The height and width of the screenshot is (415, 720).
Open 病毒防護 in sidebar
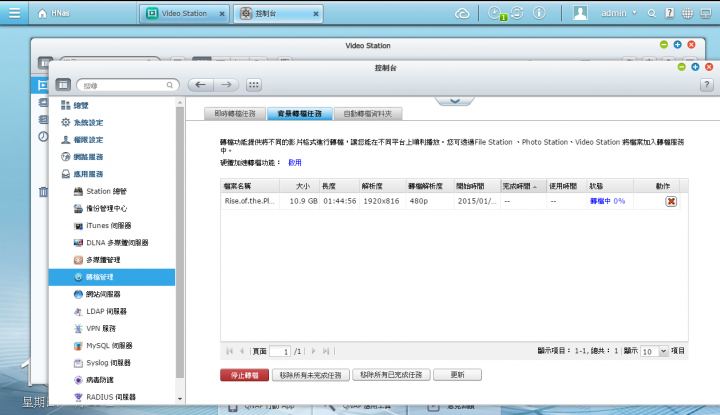coord(94,380)
